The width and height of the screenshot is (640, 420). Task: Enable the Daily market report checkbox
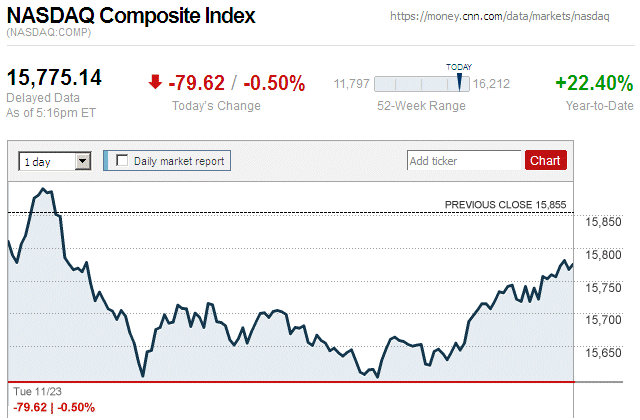[x=122, y=160]
